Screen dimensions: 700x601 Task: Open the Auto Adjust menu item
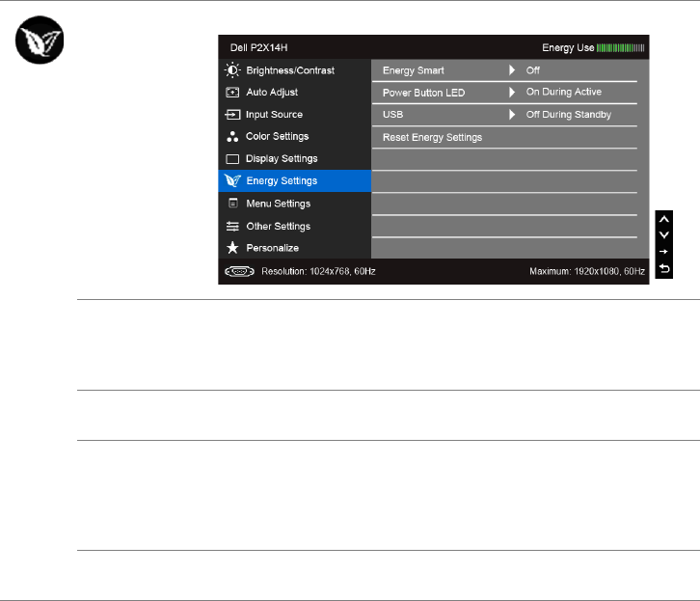coord(295,93)
